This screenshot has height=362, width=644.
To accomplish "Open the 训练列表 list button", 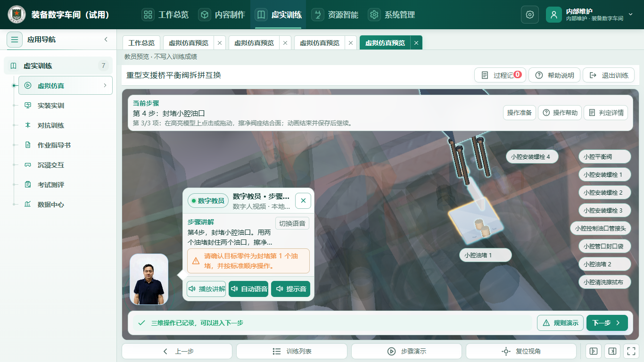I will point(292,351).
